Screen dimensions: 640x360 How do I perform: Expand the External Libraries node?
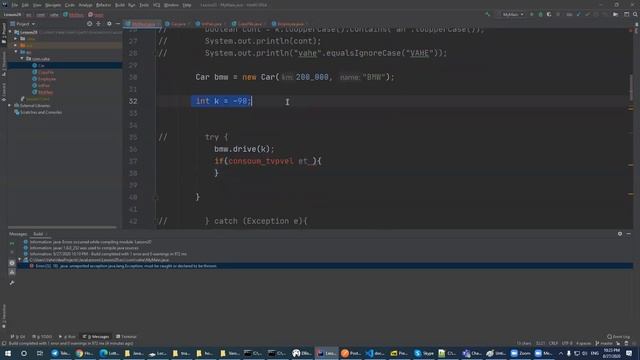[x=10, y=105]
